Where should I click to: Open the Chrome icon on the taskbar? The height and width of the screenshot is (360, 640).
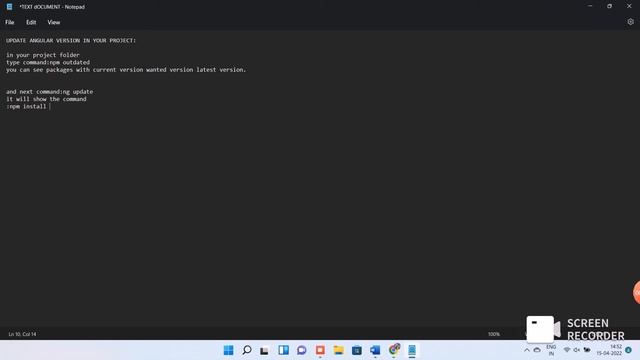coord(394,350)
